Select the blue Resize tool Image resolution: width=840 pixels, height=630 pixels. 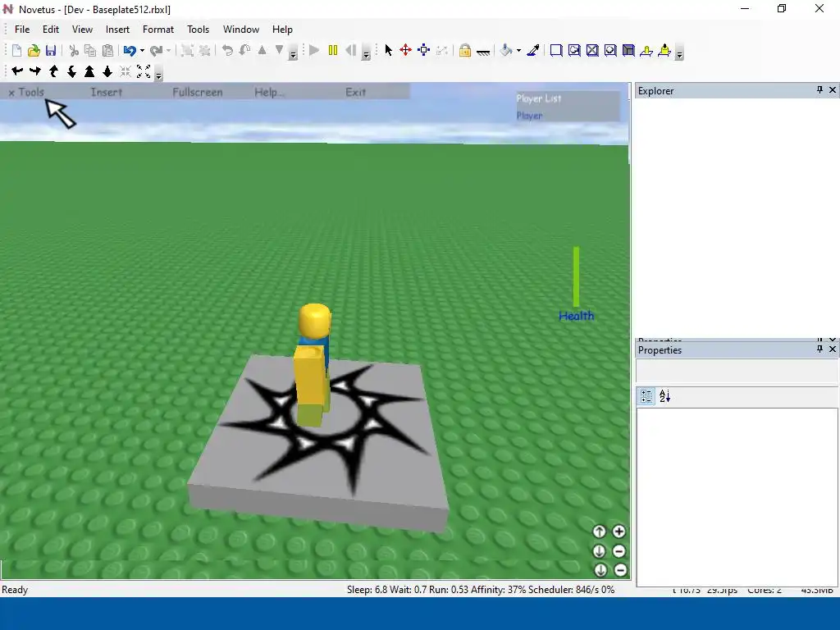[x=424, y=50]
